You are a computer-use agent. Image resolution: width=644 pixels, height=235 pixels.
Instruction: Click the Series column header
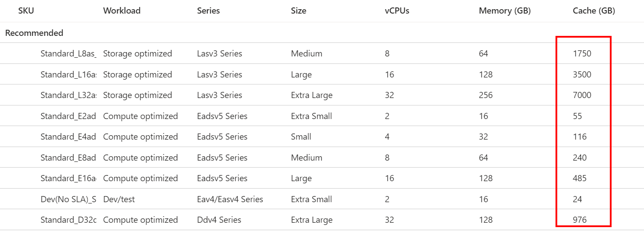[209, 11]
